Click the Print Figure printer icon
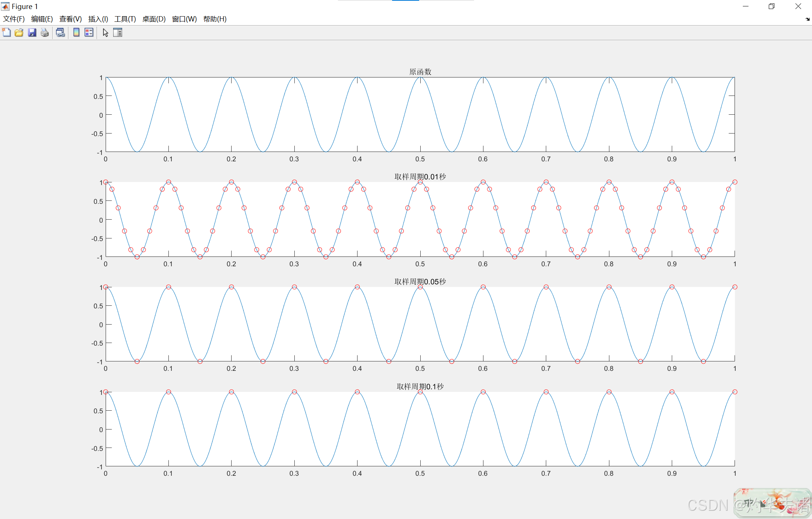The image size is (812, 519). pyautogui.click(x=45, y=33)
